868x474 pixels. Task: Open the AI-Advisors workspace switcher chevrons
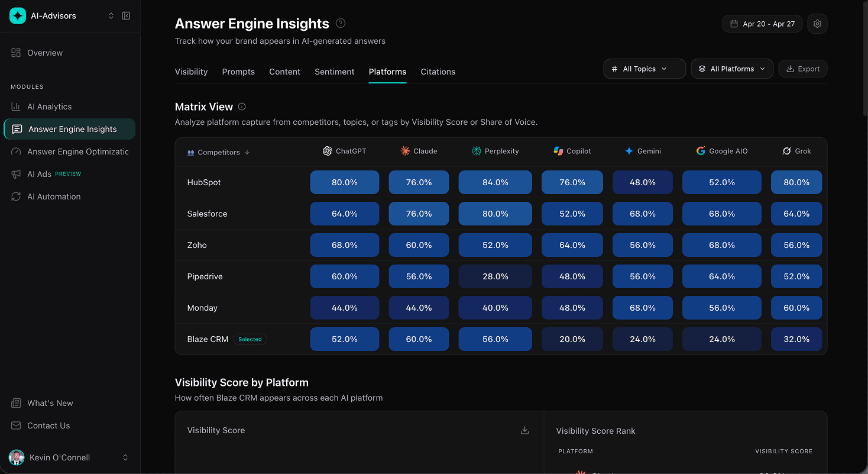click(x=111, y=16)
